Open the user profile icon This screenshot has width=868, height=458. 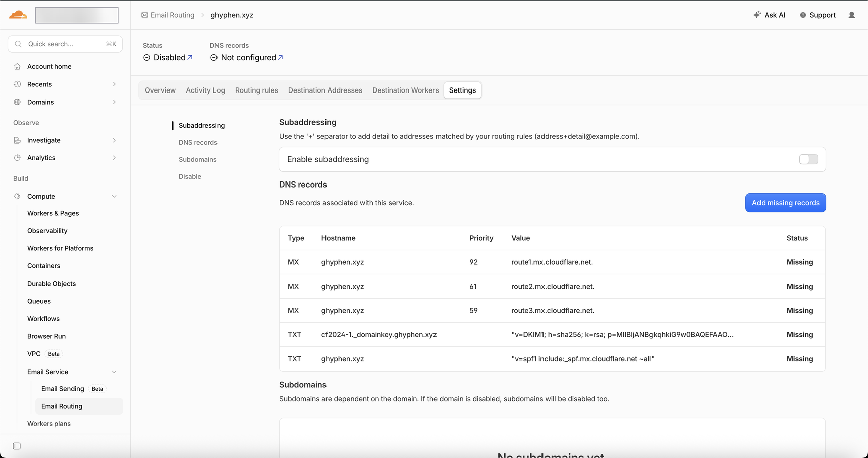click(x=852, y=15)
